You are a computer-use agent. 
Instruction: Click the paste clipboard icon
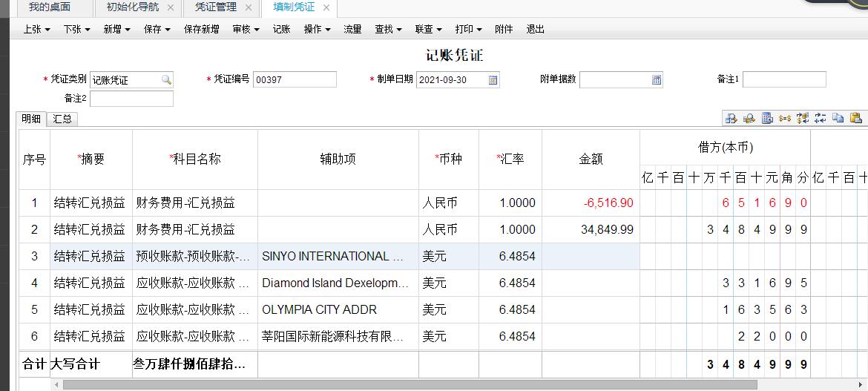[856, 118]
